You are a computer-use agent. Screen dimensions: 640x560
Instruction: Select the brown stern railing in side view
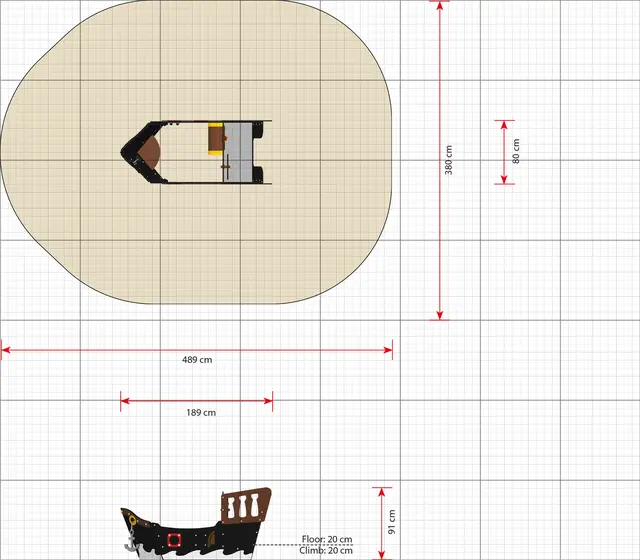[245, 504]
